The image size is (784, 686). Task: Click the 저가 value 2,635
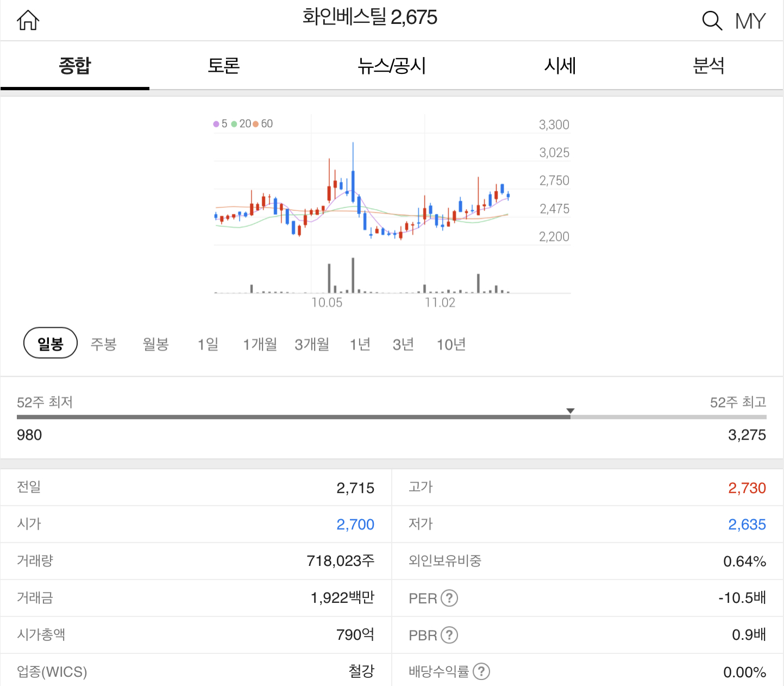coord(747,525)
